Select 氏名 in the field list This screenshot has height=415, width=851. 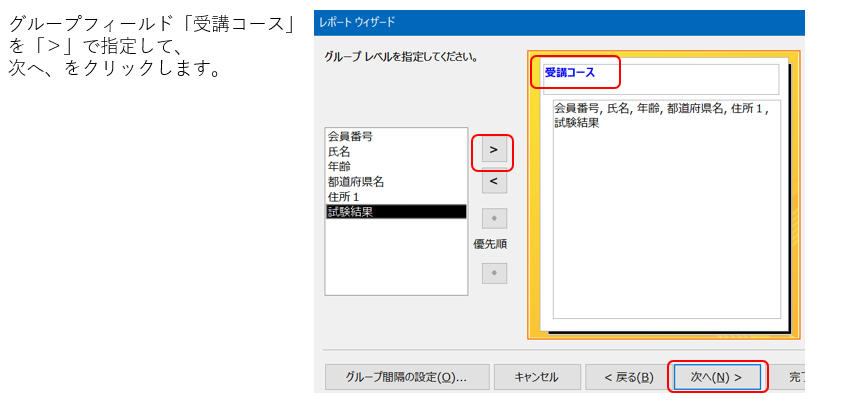coord(338,151)
